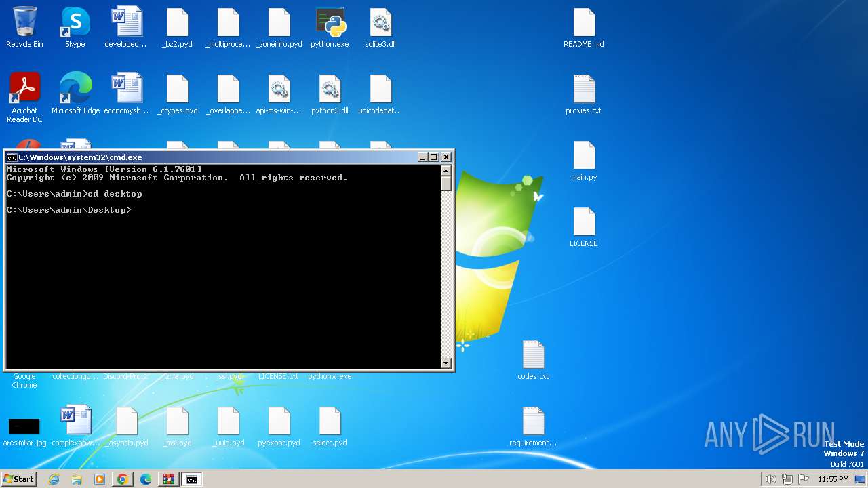Open Microsoft Edge from taskbar

(146, 479)
